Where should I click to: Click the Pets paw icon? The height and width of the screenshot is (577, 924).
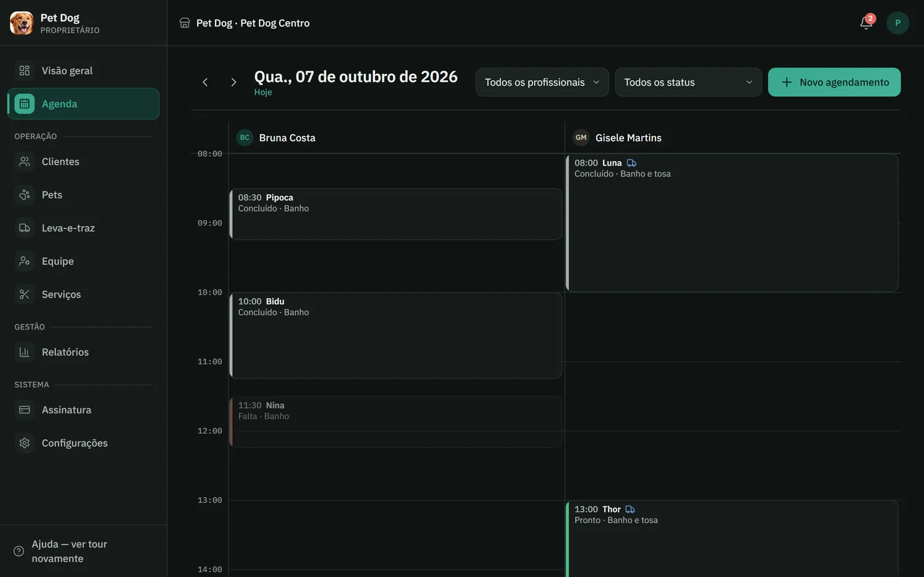pyautogui.click(x=25, y=195)
